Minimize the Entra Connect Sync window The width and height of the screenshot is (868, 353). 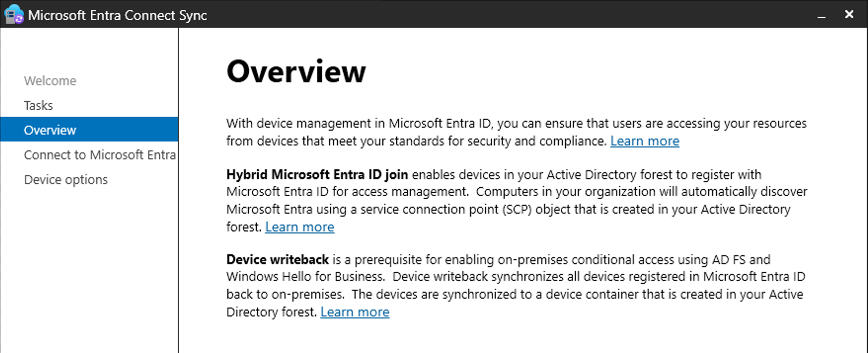pos(822,15)
